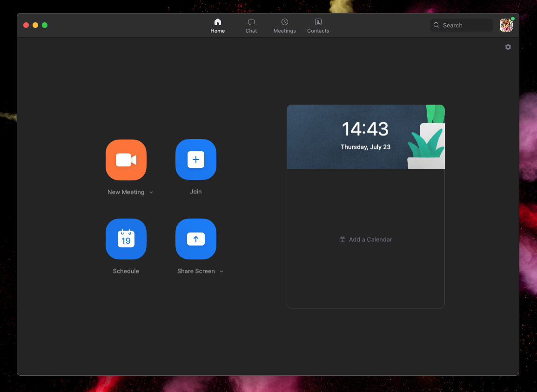Viewport: 537px width, 392px height.
Task: Click the blue Join plus icon
Action: click(196, 159)
